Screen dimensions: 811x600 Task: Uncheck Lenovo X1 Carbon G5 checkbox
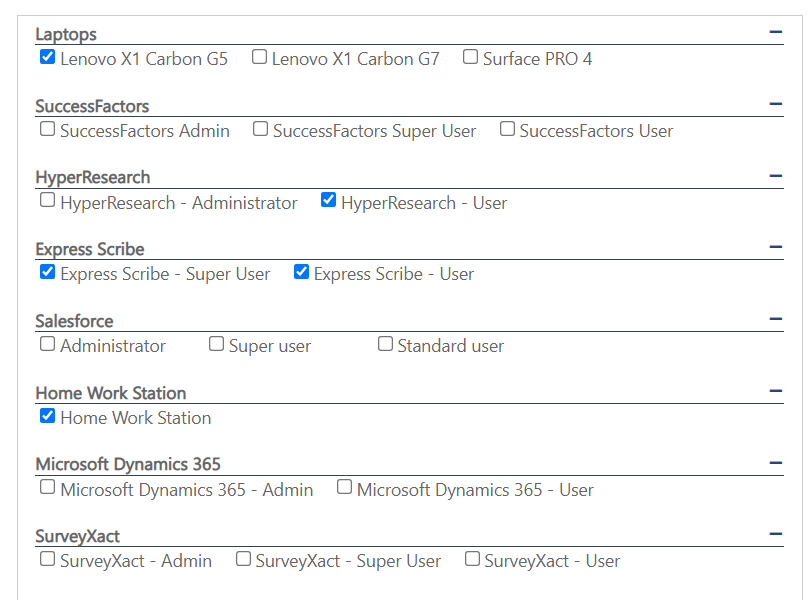(47, 58)
